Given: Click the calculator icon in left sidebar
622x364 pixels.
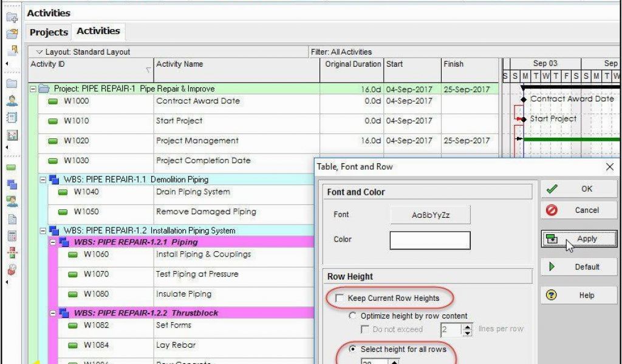Looking at the screenshot, I should [x=12, y=236].
